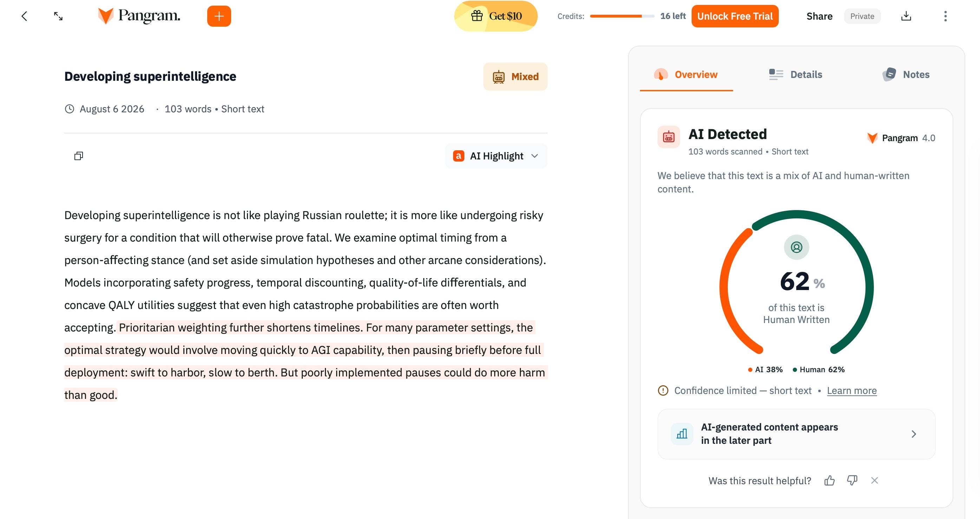
Task: Click the 'Credits:' label
Action: 571,16
